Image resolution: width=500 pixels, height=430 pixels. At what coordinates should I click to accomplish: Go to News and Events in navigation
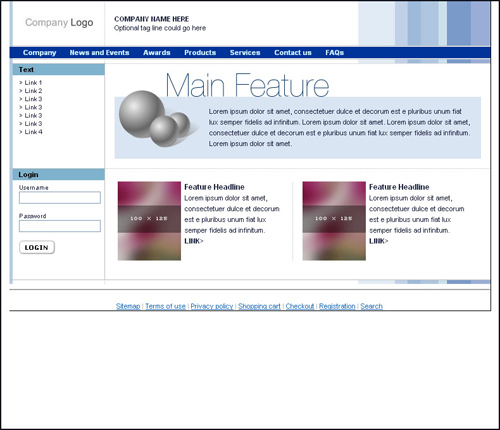pyautogui.click(x=99, y=53)
